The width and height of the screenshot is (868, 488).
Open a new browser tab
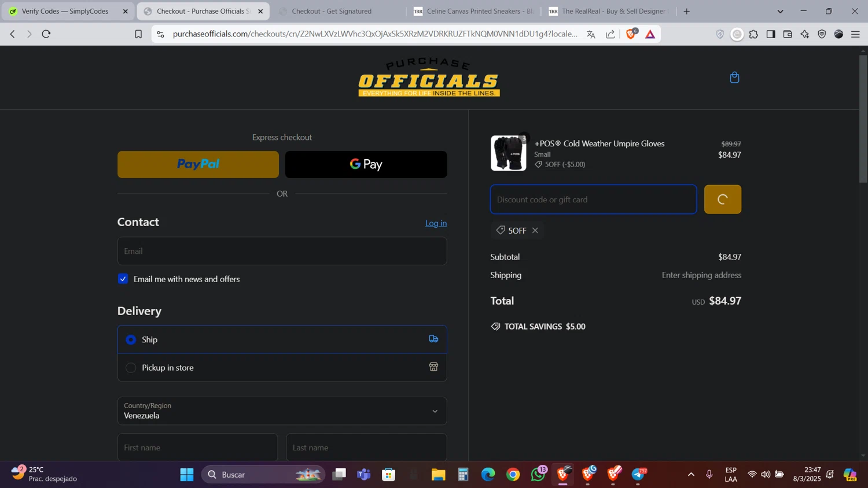(687, 11)
